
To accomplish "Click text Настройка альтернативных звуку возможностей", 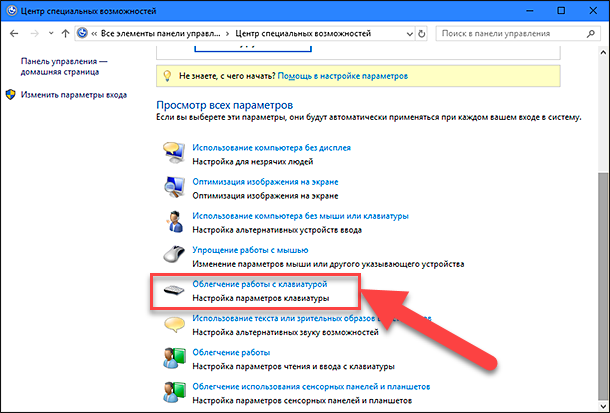I will coord(285,332).
